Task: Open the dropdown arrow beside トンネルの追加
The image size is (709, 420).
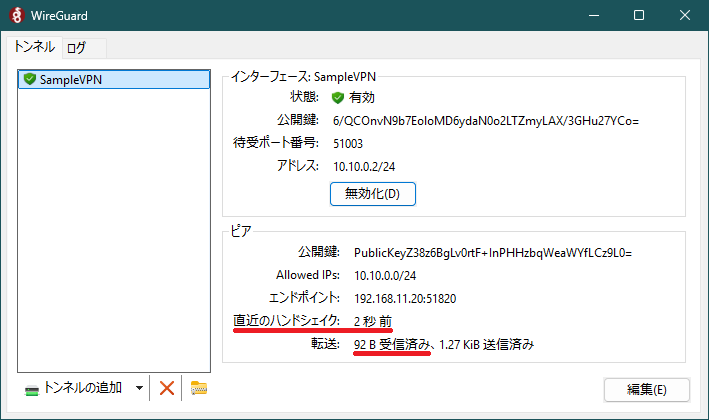Action: (139, 388)
